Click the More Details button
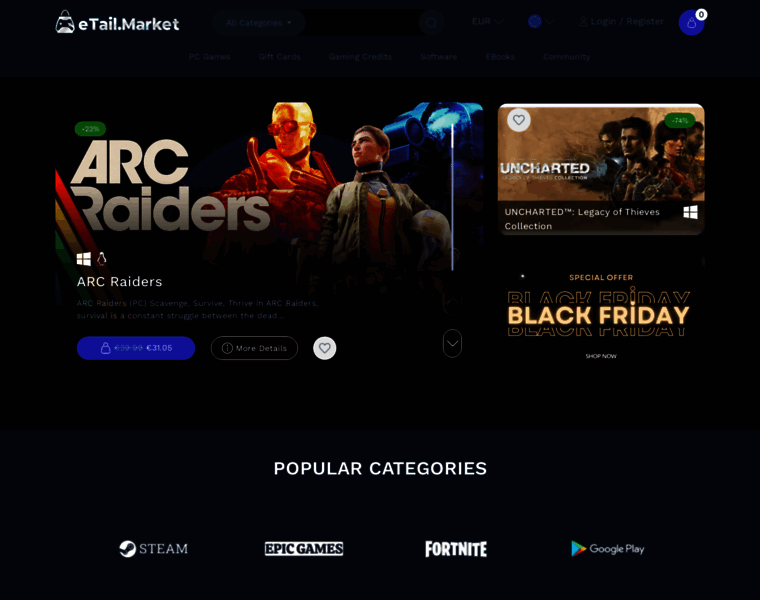This screenshot has width=760, height=600. coord(254,348)
